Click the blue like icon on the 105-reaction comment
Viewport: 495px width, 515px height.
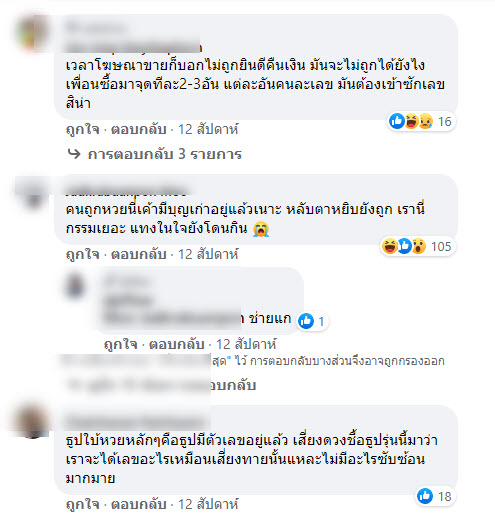click(404, 246)
